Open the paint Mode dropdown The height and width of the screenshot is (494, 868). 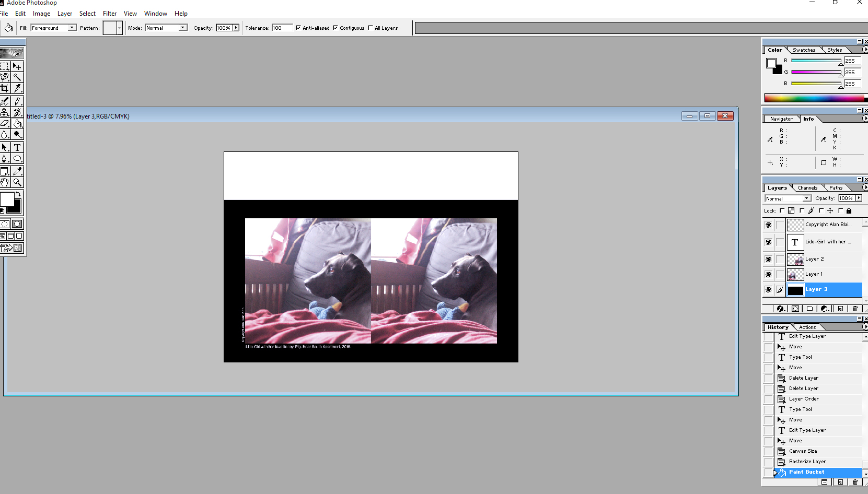(x=183, y=28)
